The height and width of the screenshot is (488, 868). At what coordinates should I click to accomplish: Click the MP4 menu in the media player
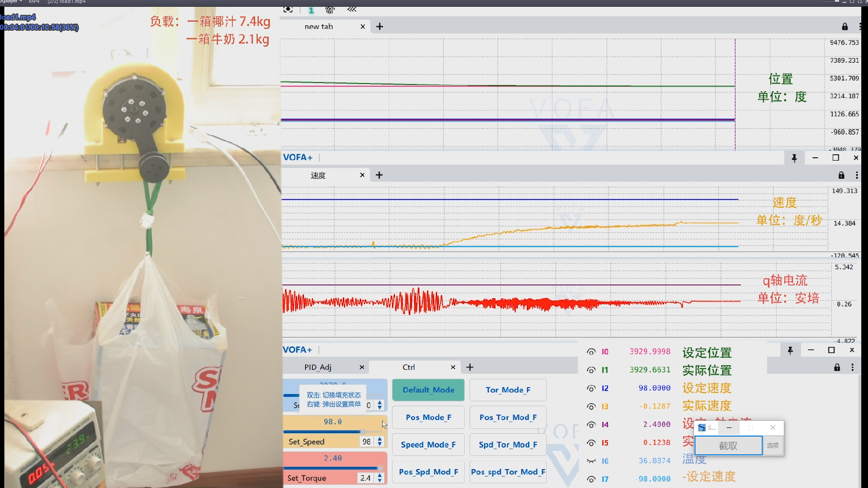tap(34, 2)
